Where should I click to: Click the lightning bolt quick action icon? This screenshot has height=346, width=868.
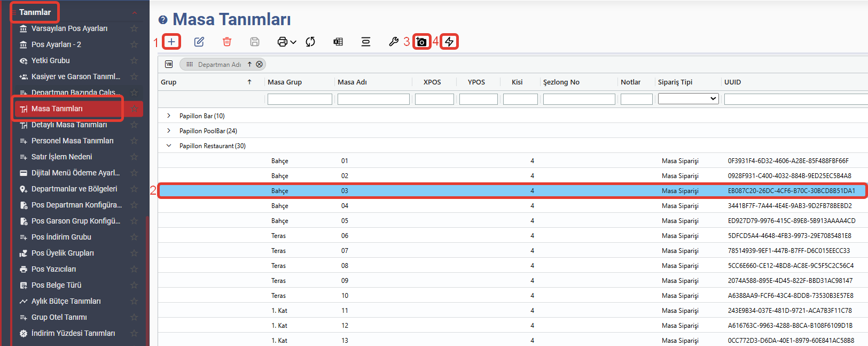tap(449, 42)
